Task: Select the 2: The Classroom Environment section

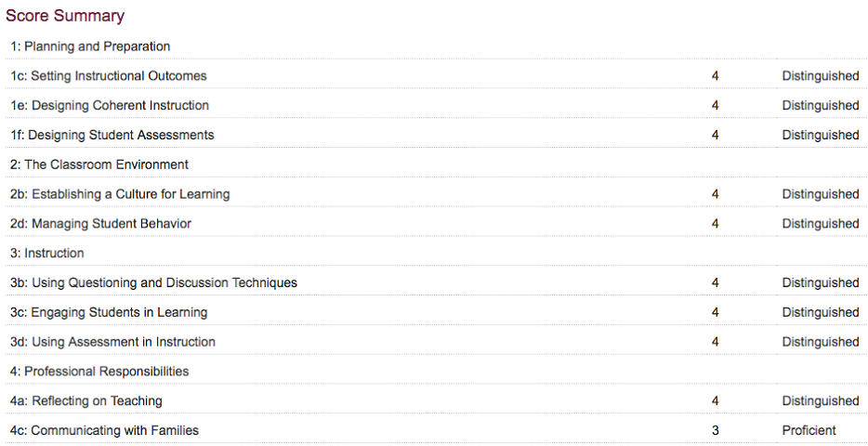Action: tap(436, 164)
